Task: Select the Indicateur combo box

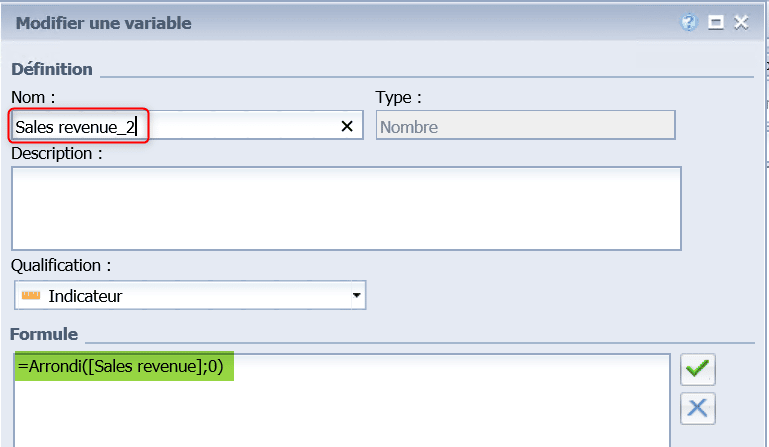Action: 190,295
